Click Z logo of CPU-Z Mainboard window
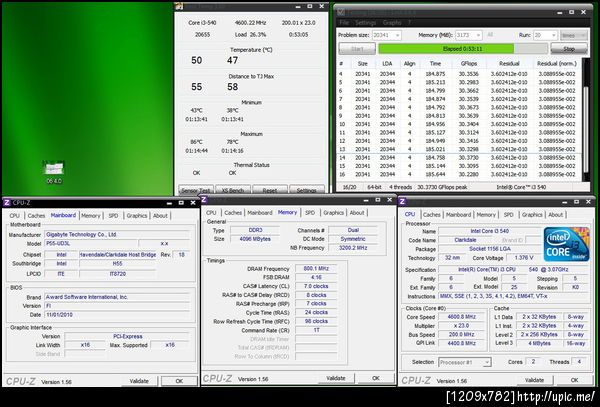This screenshot has height=407, width=600. (7, 202)
